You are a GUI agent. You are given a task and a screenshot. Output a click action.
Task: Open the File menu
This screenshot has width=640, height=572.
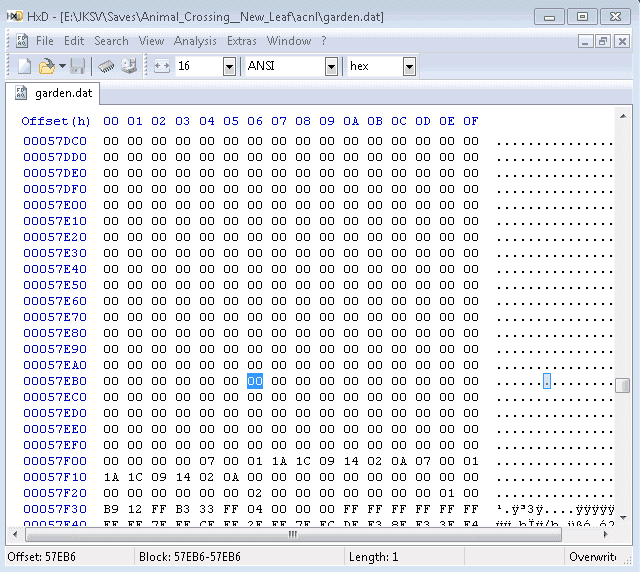pos(44,41)
